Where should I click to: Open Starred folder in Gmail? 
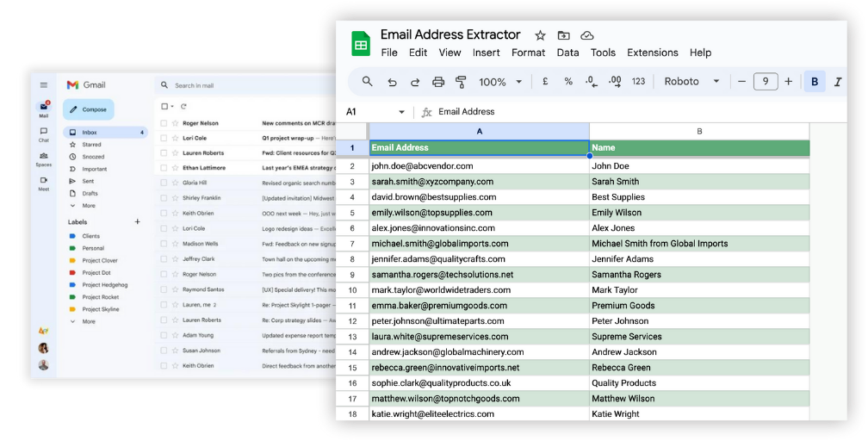(x=91, y=145)
